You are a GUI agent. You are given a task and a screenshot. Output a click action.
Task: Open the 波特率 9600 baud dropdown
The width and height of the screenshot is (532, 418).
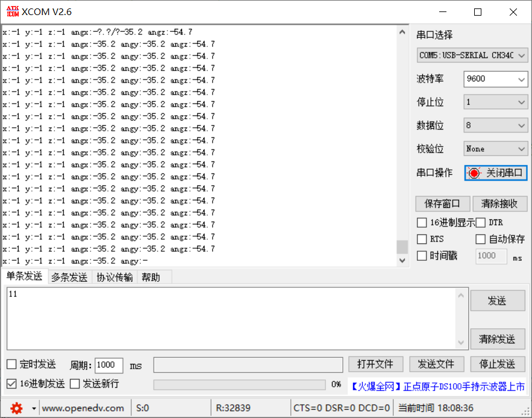[x=496, y=79]
